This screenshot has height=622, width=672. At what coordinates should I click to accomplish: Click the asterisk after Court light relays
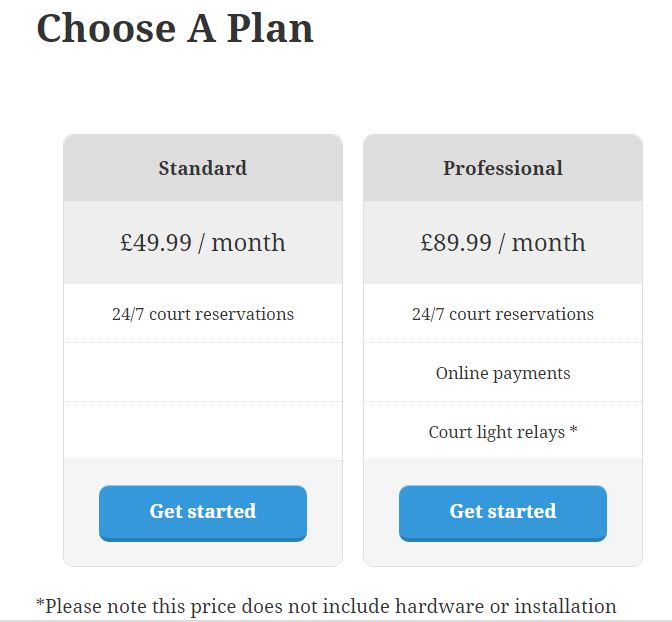573,429
